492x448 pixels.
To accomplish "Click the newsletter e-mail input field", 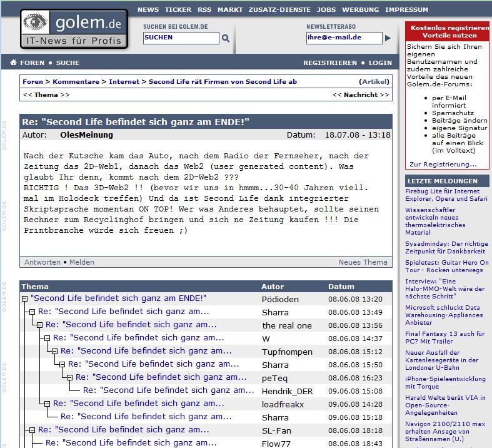I will pyautogui.click(x=344, y=38).
